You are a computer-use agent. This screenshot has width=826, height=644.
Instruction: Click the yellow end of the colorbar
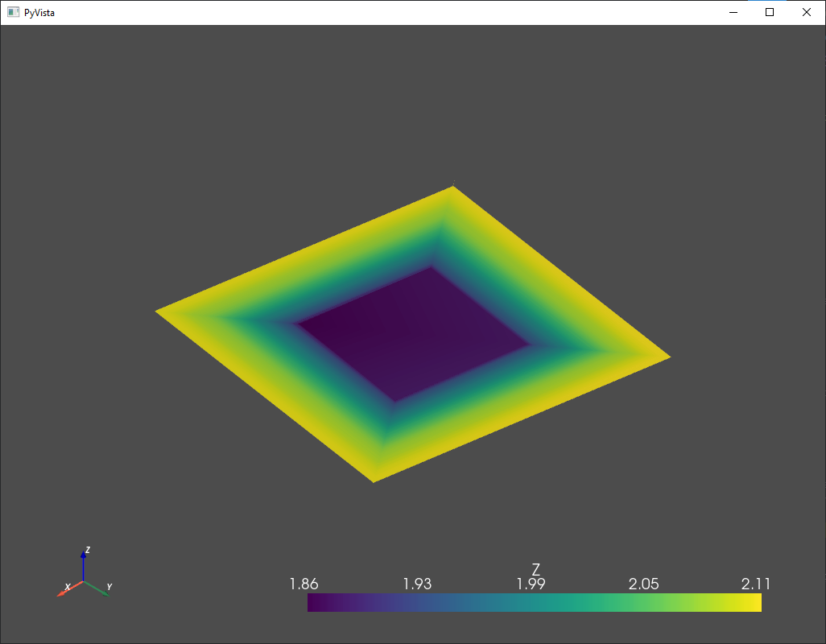click(749, 601)
